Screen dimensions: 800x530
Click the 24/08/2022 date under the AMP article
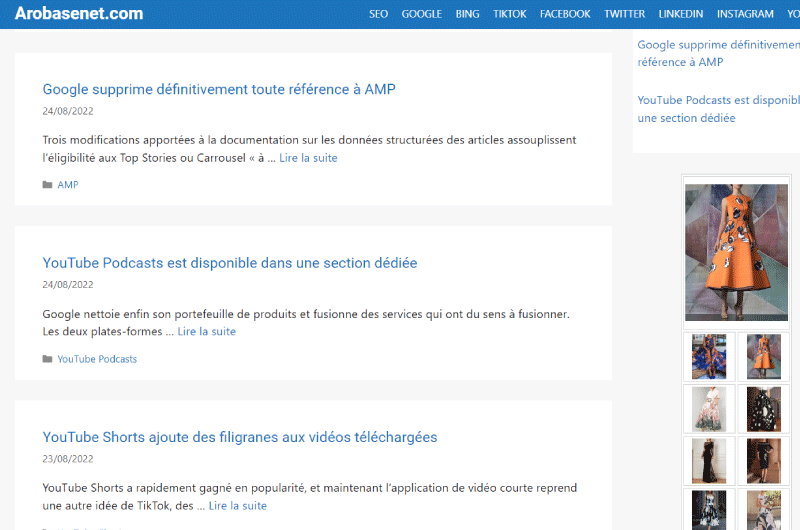68,111
